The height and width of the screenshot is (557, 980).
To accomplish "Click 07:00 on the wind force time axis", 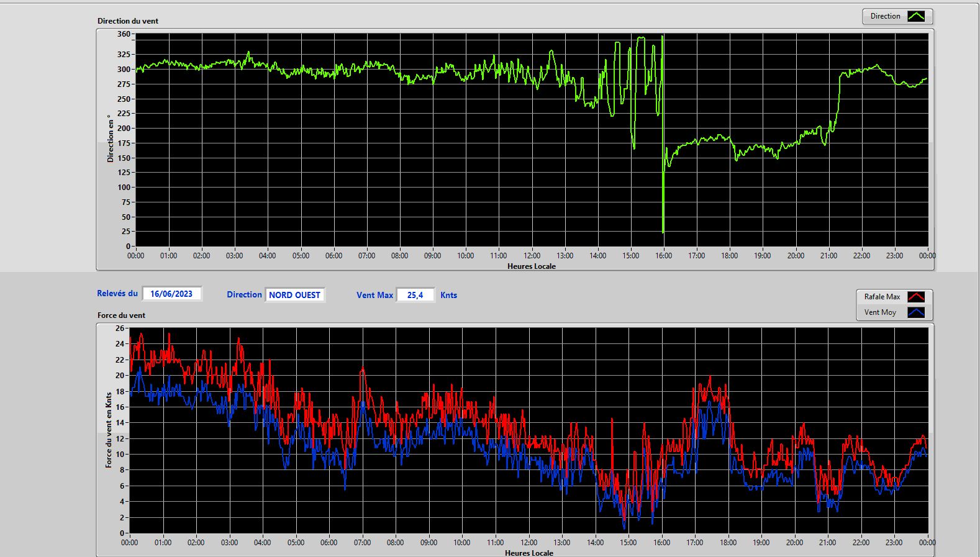I will [362, 543].
